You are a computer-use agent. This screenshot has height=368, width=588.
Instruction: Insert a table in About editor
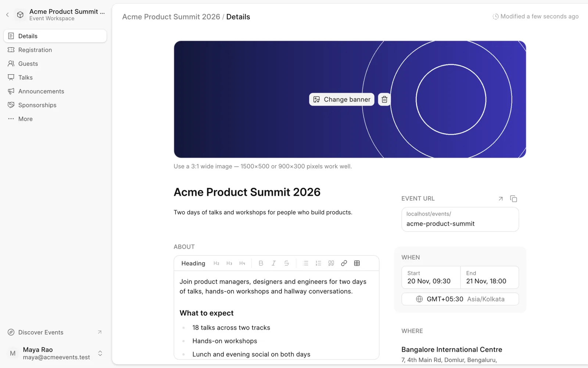(x=357, y=263)
